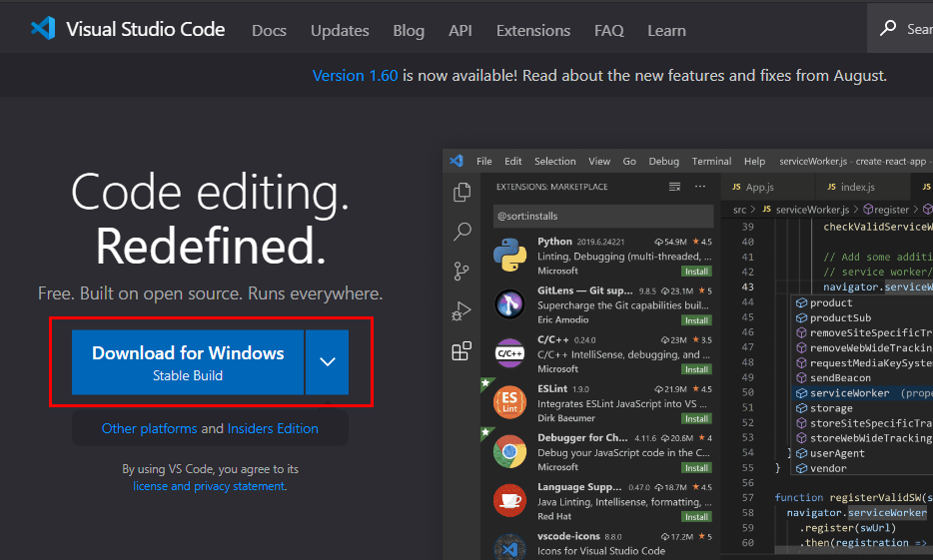Select the serviceWorker autocomplete suggestion
933x560 pixels.
[862, 393]
